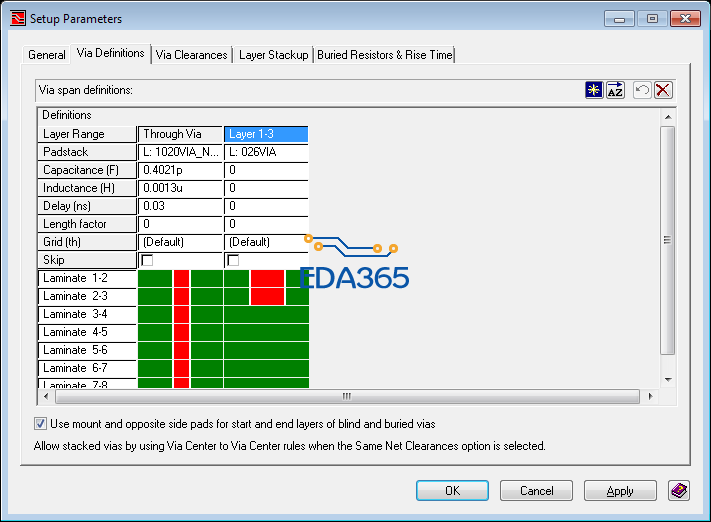Click Layer 1-3 delay cell showing 0
The image size is (711, 522).
(x=266, y=206)
